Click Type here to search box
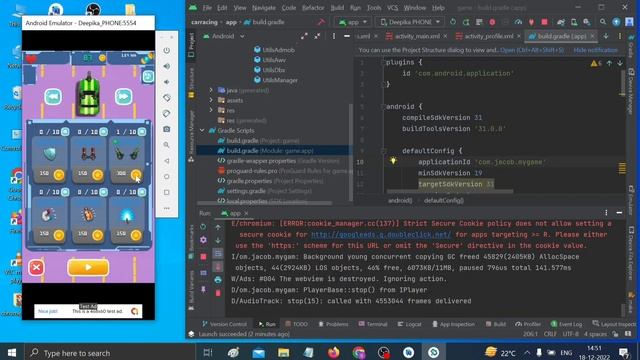Image resolution: width=640 pixels, height=360 pixels. click(x=110, y=353)
